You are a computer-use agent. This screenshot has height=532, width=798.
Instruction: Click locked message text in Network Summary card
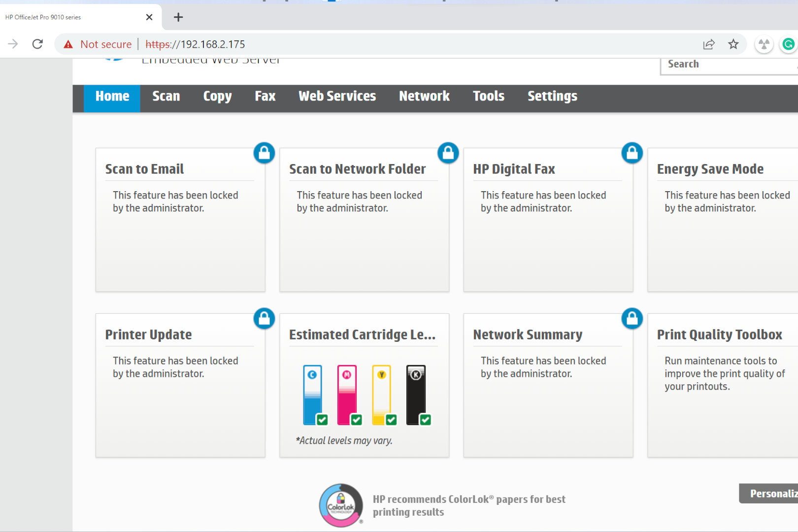point(543,367)
